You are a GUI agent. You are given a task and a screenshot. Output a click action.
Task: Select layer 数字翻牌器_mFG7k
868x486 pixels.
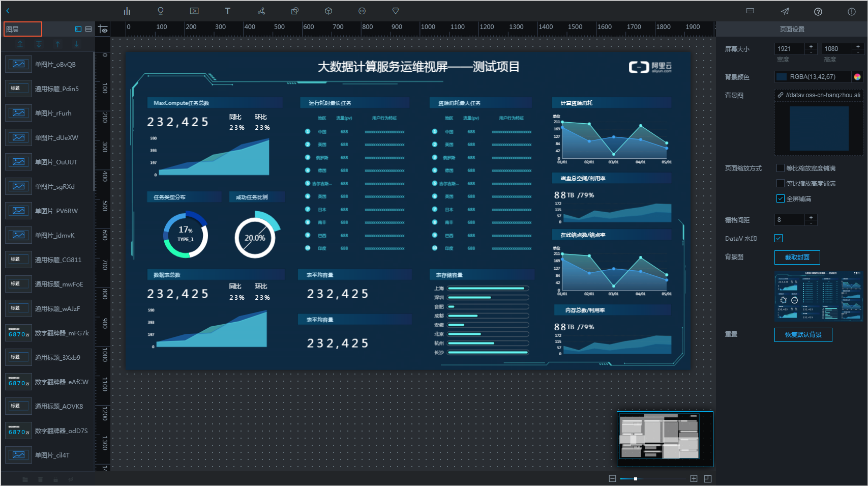[48, 333]
